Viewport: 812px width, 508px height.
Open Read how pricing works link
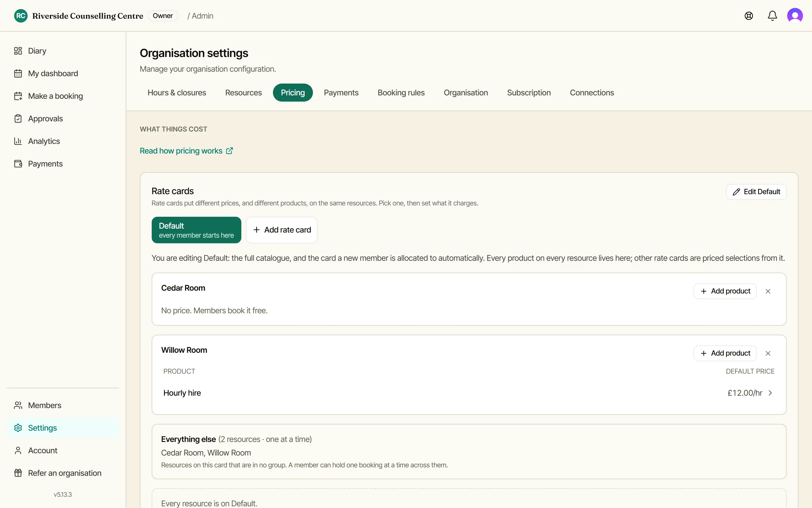pyautogui.click(x=186, y=151)
